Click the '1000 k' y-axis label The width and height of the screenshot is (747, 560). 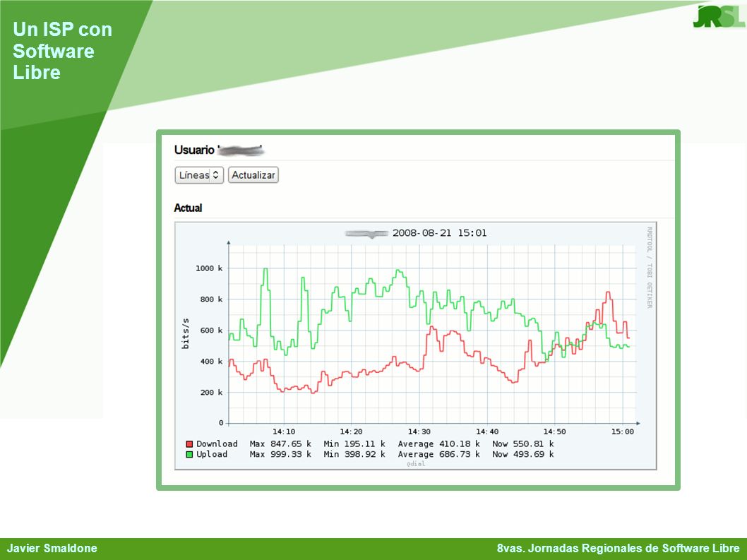tap(209, 268)
